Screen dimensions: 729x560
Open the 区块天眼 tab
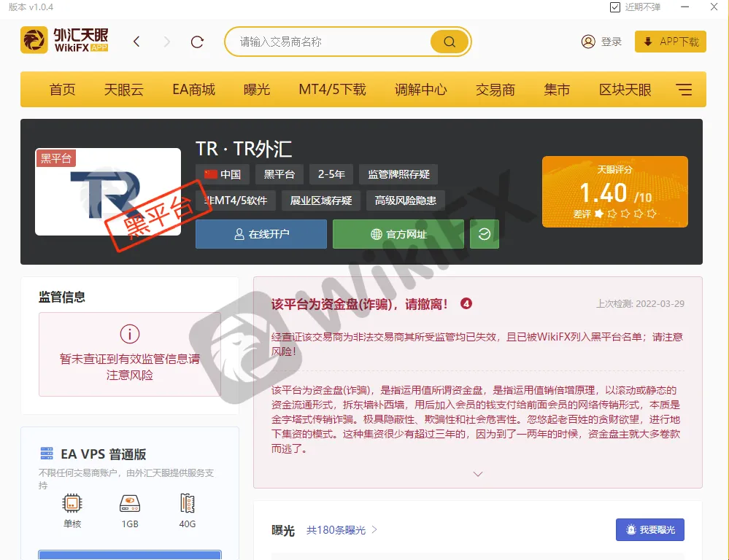(625, 89)
